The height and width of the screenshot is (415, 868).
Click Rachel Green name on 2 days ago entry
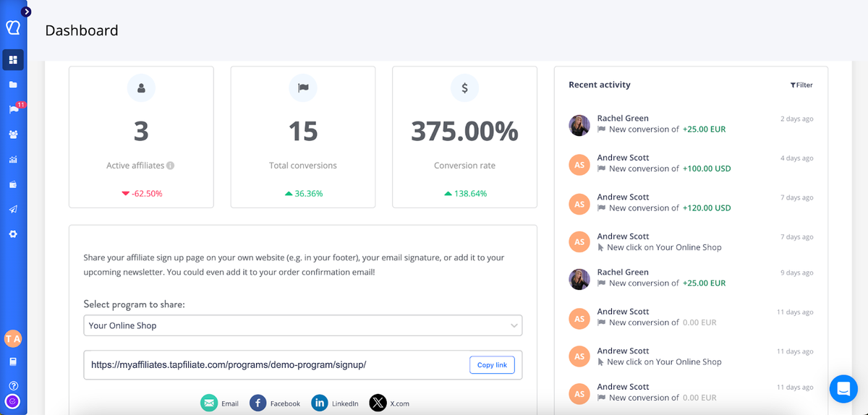(x=623, y=119)
